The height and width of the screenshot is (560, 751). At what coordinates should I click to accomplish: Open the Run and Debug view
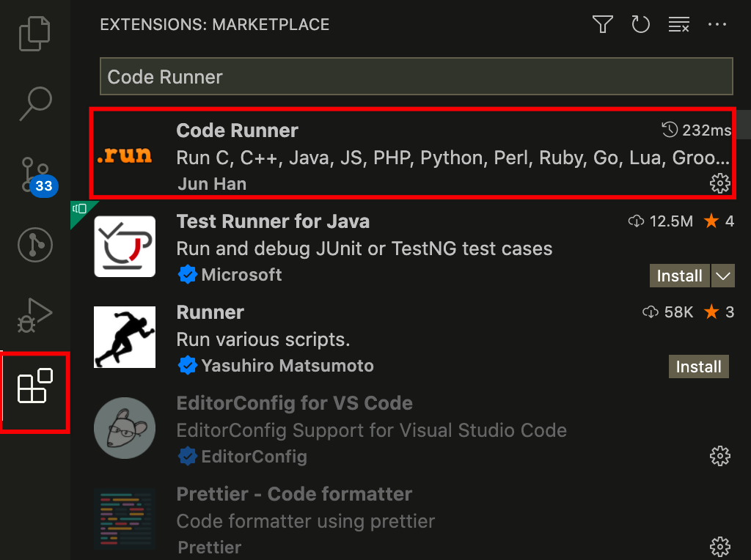[34, 315]
